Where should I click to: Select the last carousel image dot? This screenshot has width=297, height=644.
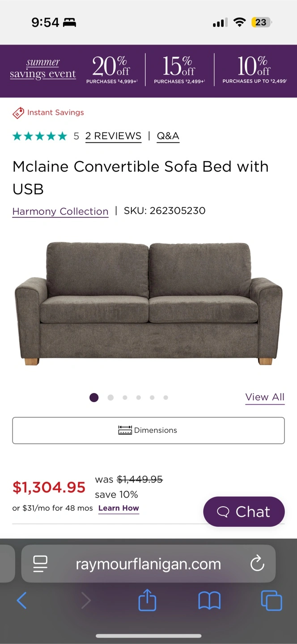[166, 397]
